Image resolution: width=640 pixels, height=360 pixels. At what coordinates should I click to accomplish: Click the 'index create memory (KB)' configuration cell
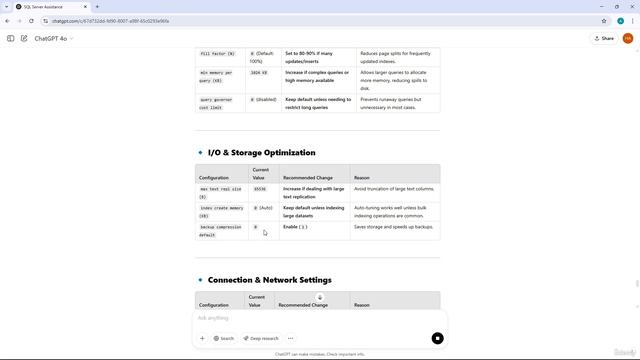click(221, 212)
